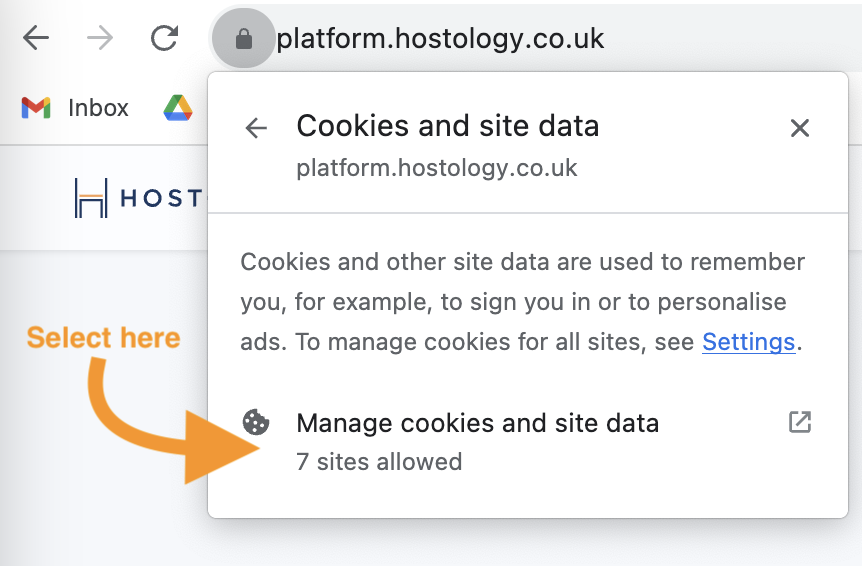Click the browser forward arrow
The image size is (862, 566).
[100, 39]
